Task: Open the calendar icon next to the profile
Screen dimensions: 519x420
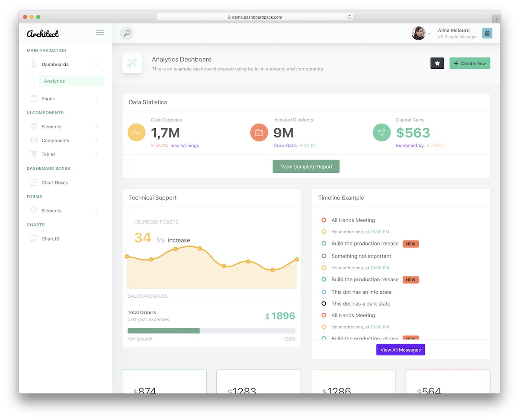Action: pyautogui.click(x=487, y=33)
